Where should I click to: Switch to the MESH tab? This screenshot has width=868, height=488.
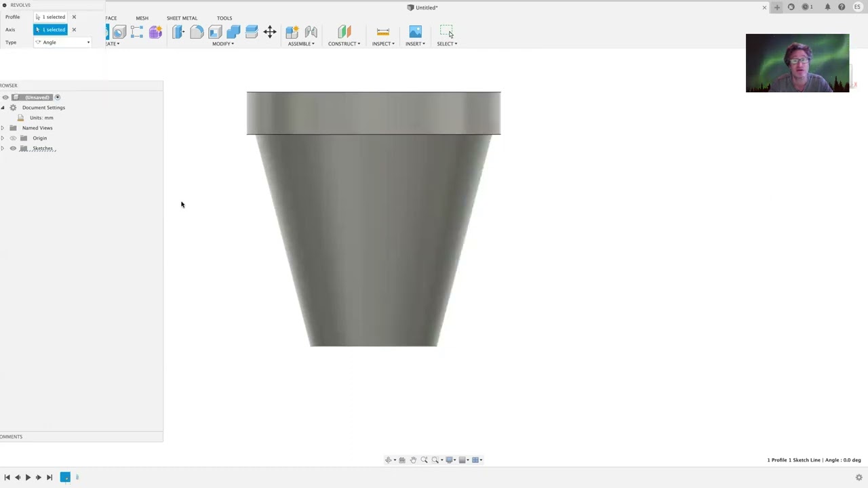point(142,18)
